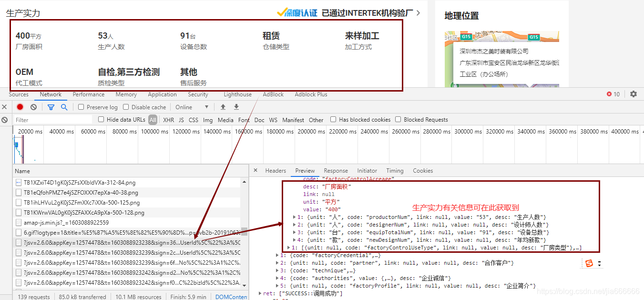Expand equipTotalNum item 3 in preview
644x300 pixels.
coord(294,232)
